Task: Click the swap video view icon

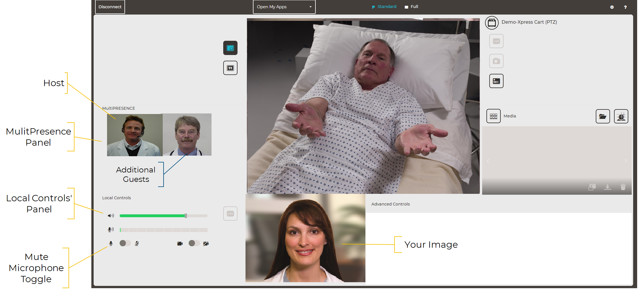Action: [x=230, y=68]
